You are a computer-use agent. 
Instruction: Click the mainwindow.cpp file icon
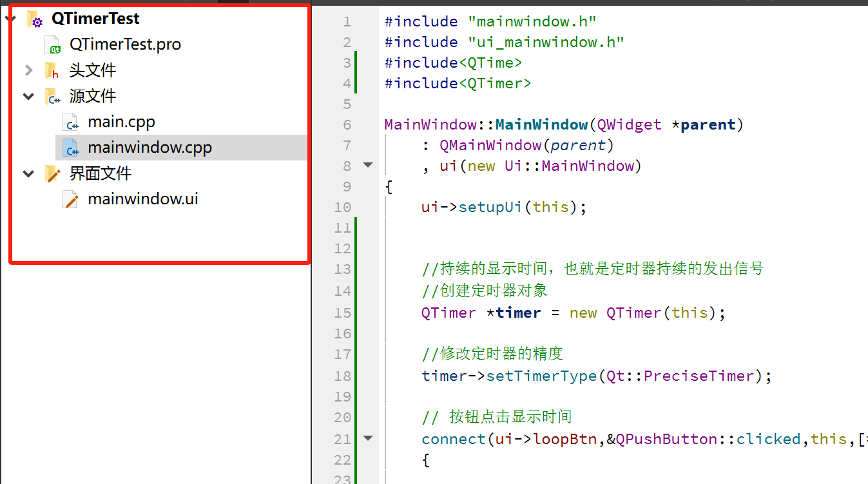71,148
